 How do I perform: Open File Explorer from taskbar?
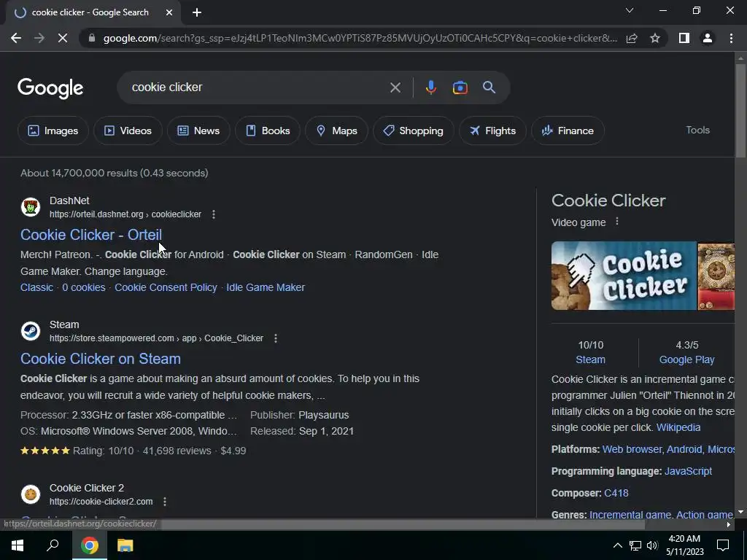(x=125, y=545)
